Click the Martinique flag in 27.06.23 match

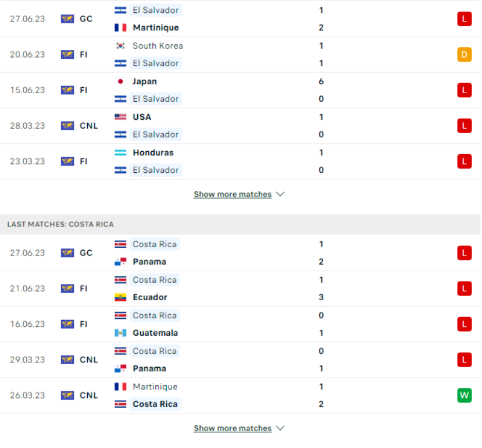coord(120,27)
